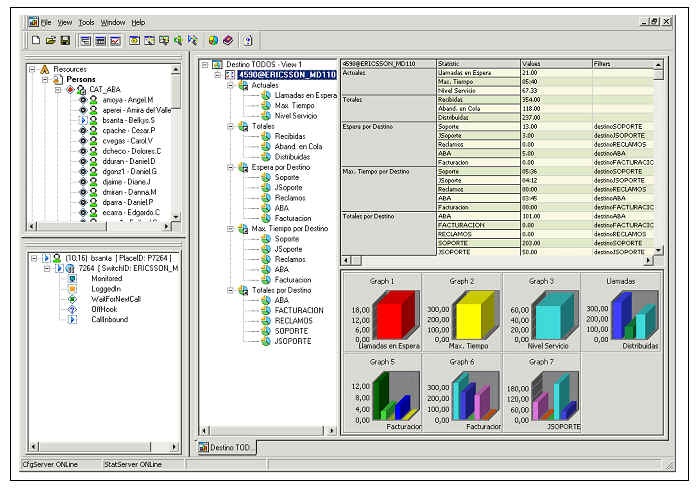This screenshot has width=699, height=489.
Task: Click the Destino TODOS - View 1 tree icon
Action: click(x=217, y=65)
